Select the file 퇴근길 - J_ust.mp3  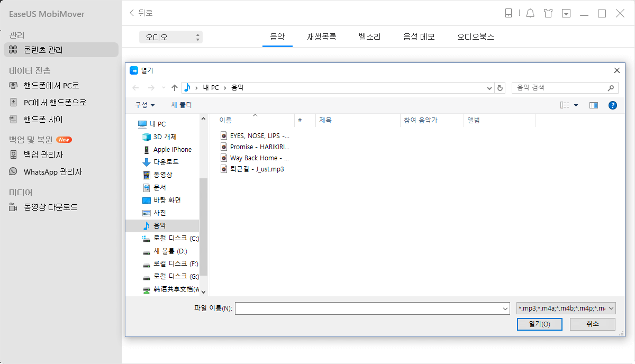(257, 169)
